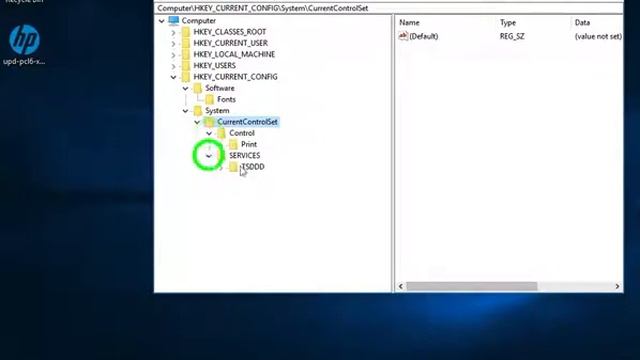This screenshot has height=360, width=640.
Task: Collapse the Computer root node
Action: pos(162,21)
